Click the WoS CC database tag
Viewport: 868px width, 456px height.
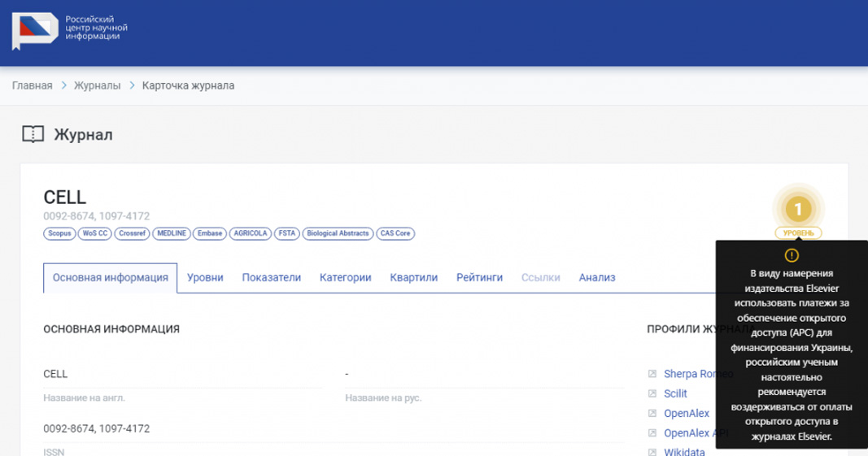pos(94,233)
